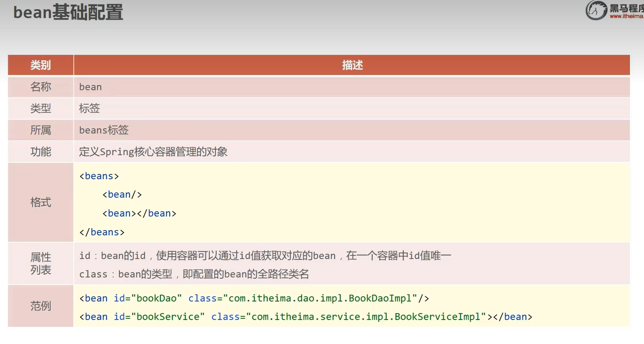The height and width of the screenshot is (344, 644).
Task: Select the '名称' row label cell
Action: point(41,87)
